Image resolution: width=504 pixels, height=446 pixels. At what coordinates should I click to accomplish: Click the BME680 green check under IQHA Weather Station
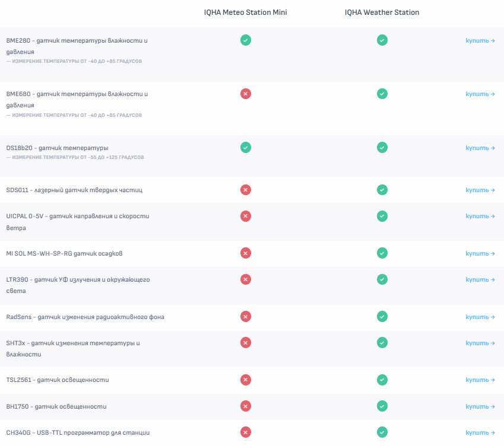pyautogui.click(x=382, y=94)
